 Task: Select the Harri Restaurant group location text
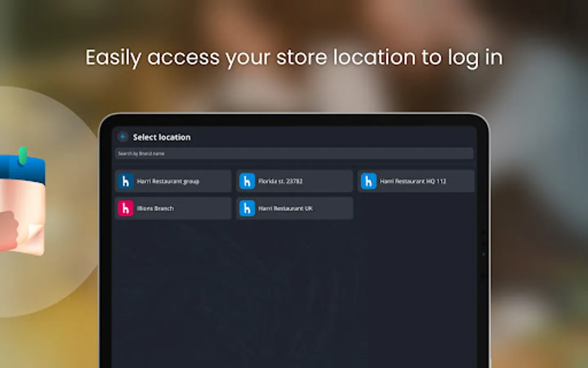coord(168,181)
